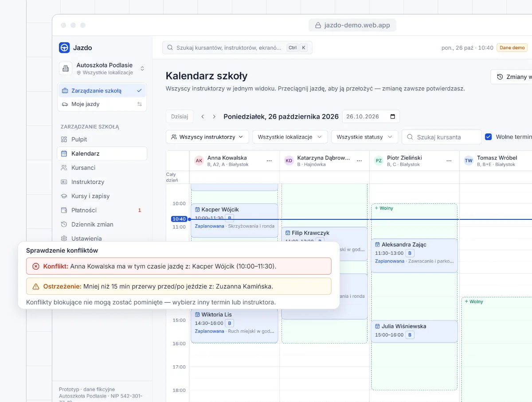Open the Autoszkoła Podlasie school switcher
This screenshot has width=532, height=402.
click(102, 69)
